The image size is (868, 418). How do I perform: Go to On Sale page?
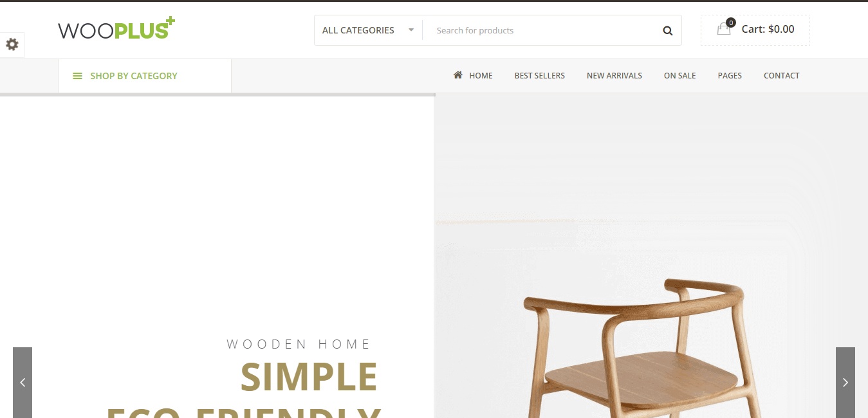pos(679,76)
